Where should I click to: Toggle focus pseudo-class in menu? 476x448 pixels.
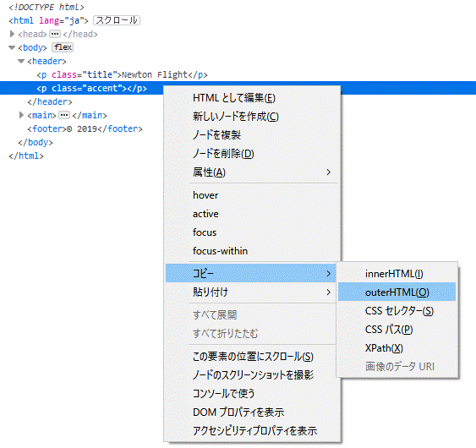(x=252, y=232)
